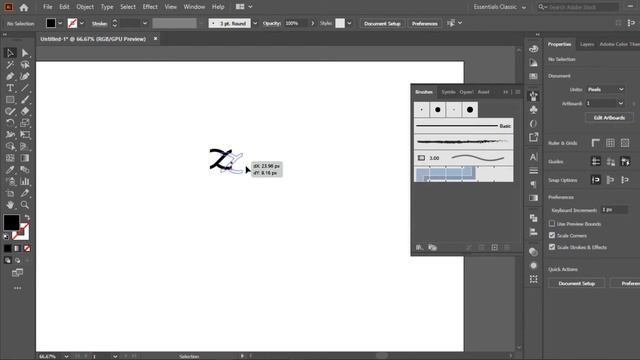The width and height of the screenshot is (640, 360).
Task: Go to the Home screen icon
Action: [24, 7]
